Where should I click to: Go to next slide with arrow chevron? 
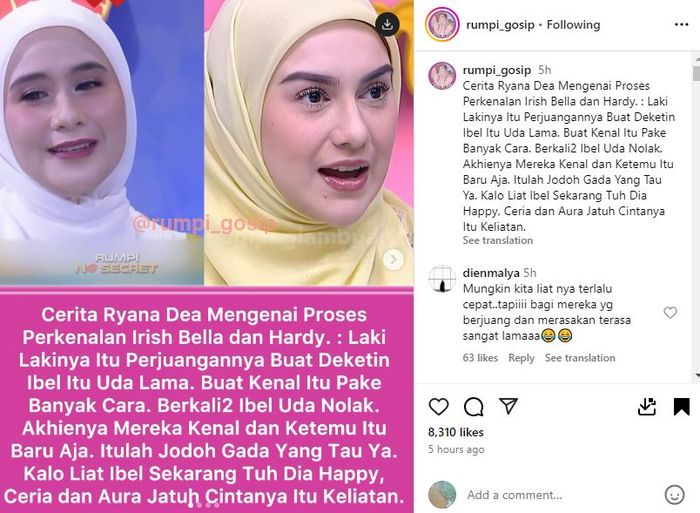393,259
